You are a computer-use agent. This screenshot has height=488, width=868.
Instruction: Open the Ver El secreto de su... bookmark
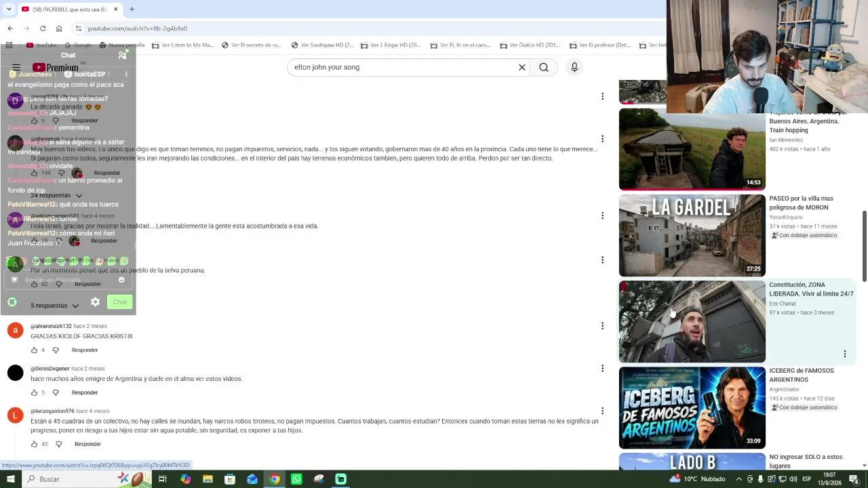(252, 45)
